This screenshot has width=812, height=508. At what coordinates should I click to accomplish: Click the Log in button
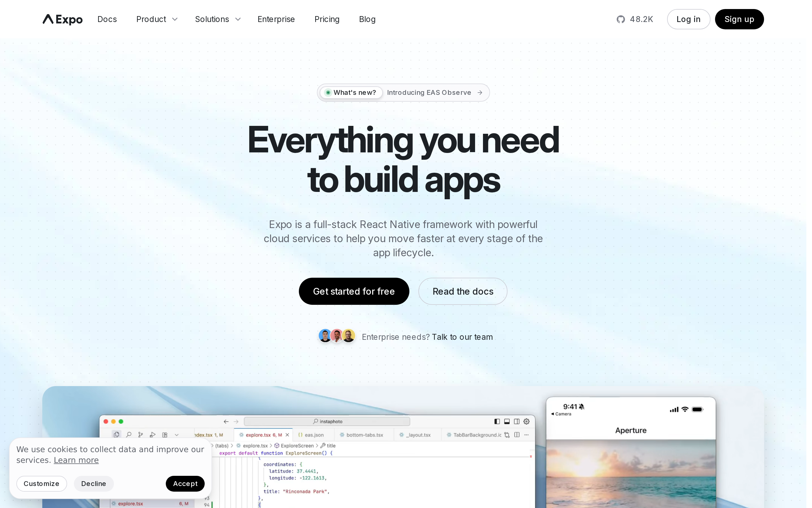(x=688, y=19)
